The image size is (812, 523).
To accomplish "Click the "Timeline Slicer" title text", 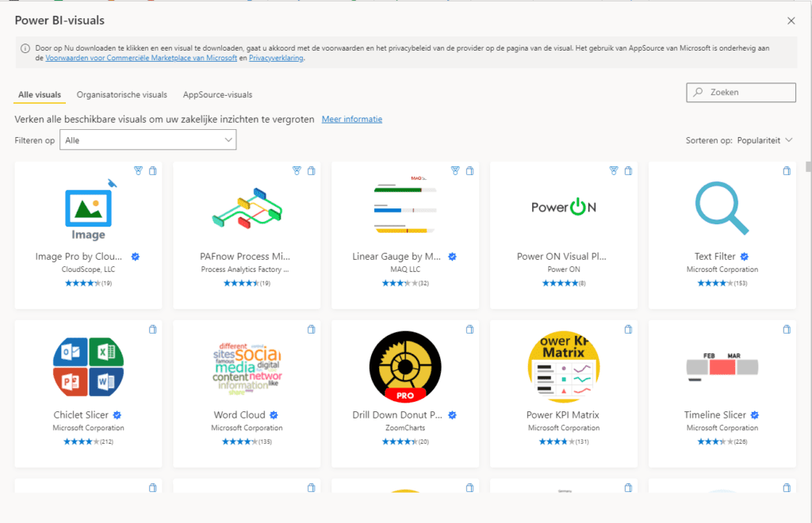I will click(x=714, y=415).
